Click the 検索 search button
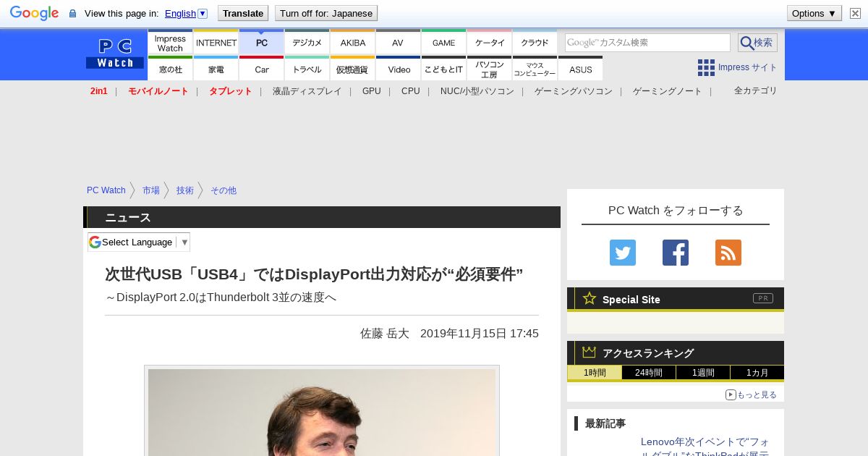The height and width of the screenshot is (456, 868). [757, 43]
